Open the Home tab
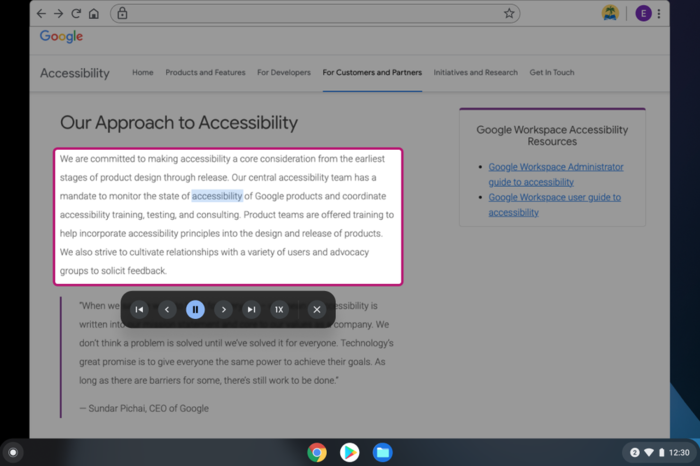Screen dimensions: 700x466 coord(143,72)
